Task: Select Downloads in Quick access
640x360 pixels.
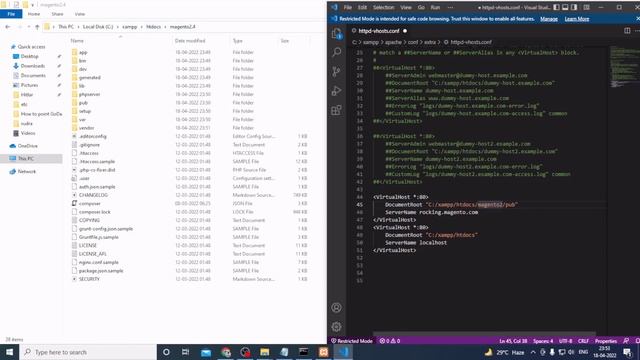Action: point(32,66)
